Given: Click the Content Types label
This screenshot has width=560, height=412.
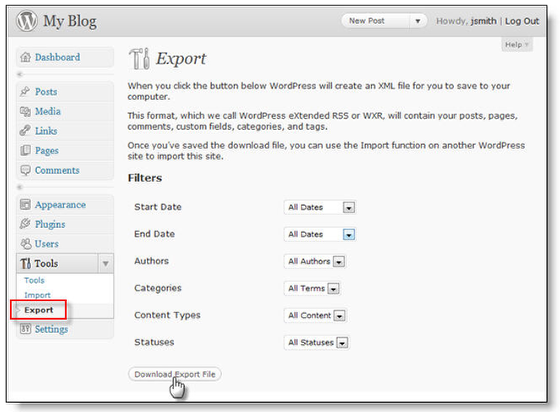Looking at the screenshot, I should tap(168, 315).
